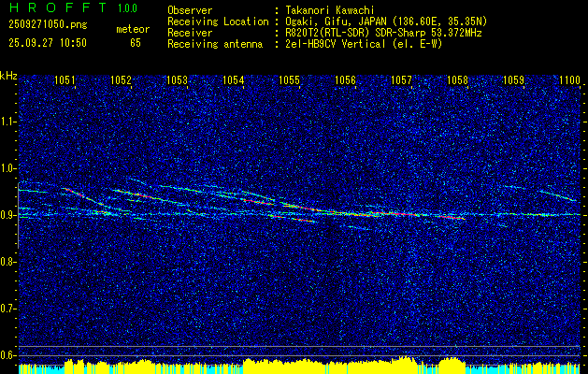Viewport: 588px width, 374px height.
Task: Click observer name Takanori Kawachi
Action: click(330, 10)
